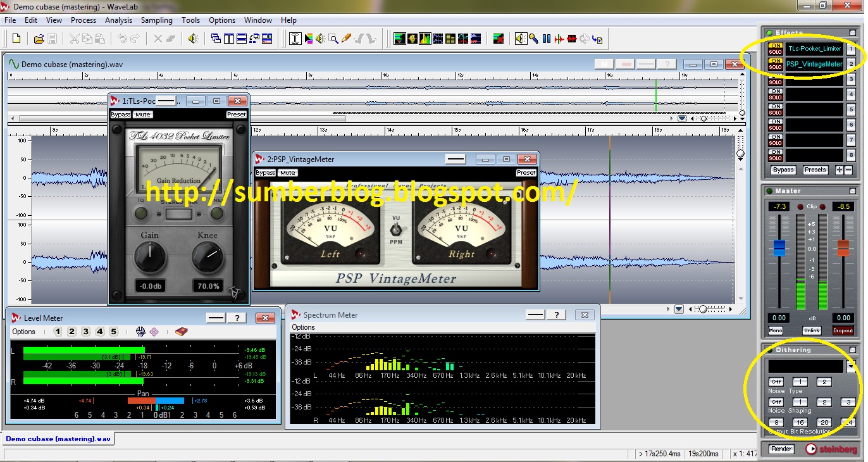Click the Tile windows vertically icon
Screen dimensions: 868x462
click(x=228, y=39)
